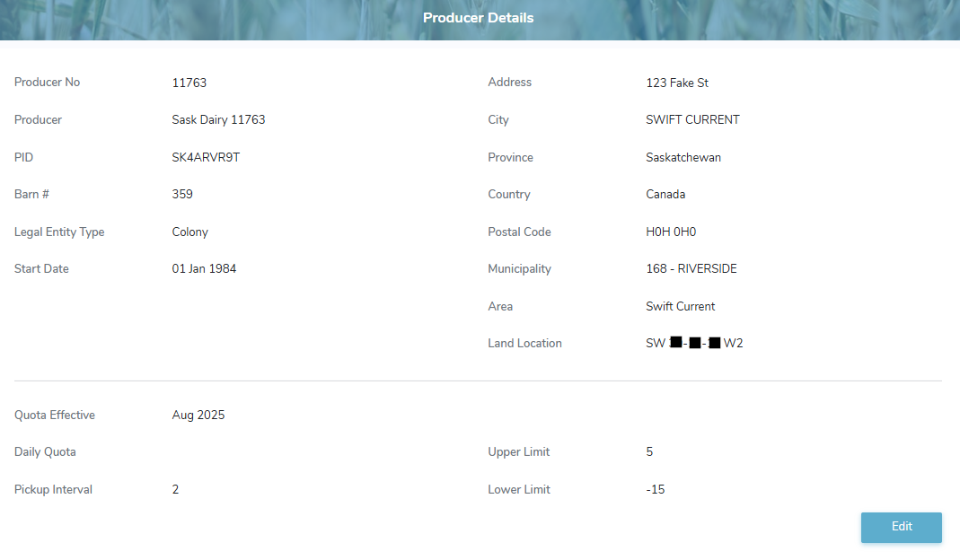Click the Address value 123 Fake St
960x560 pixels.
676,83
